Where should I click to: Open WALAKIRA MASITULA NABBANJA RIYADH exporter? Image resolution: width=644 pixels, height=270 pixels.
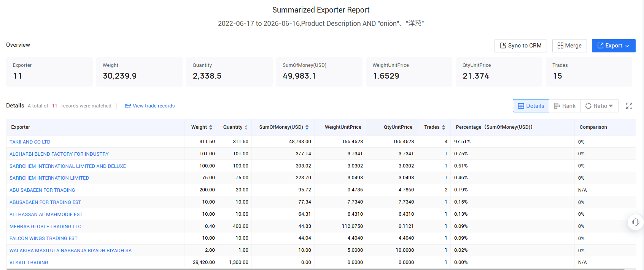pyautogui.click(x=70, y=251)
